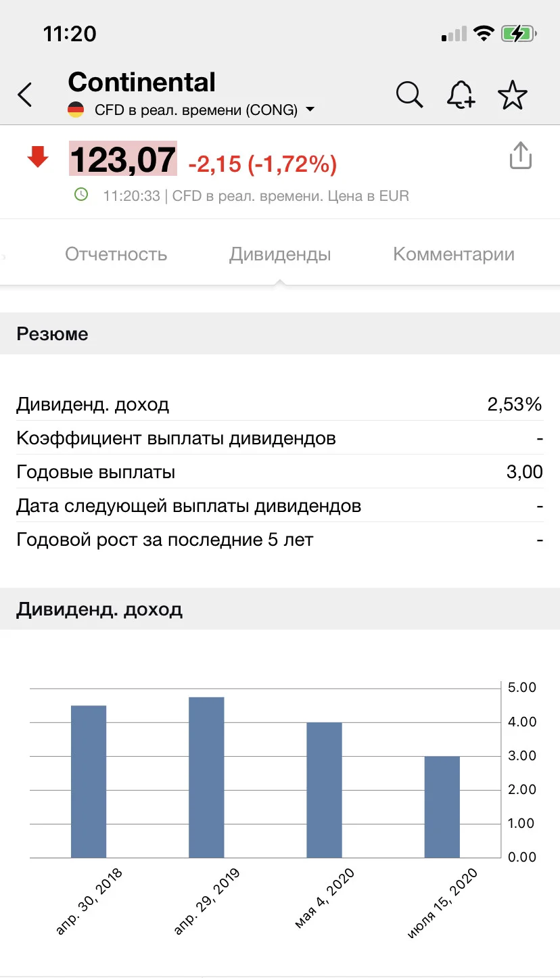This screenshot has width=560, height=978.
Task: Select the апр. 30, 2018 chart bar
Action: tap(89, 781)
